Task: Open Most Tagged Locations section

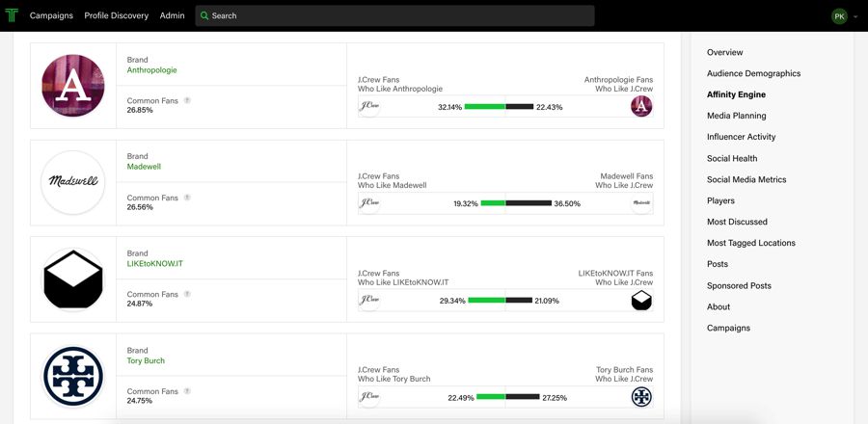Action: click(x=750, y=243)
